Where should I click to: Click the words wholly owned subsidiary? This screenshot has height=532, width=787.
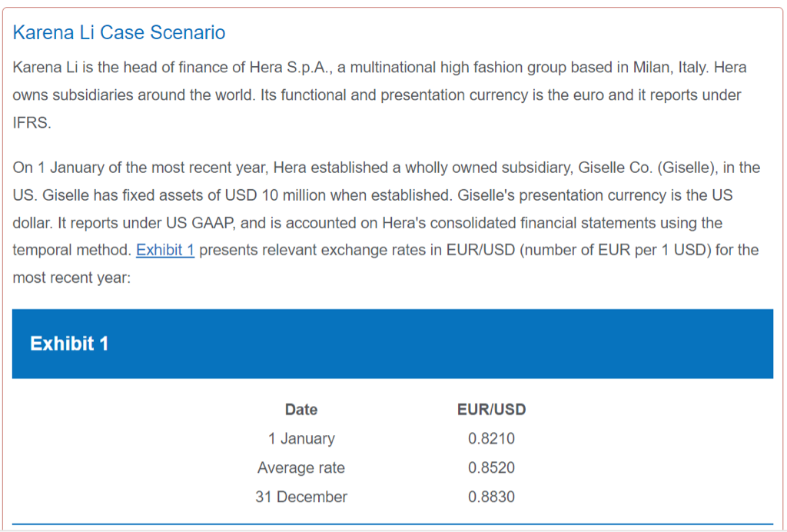coord(487,168)
